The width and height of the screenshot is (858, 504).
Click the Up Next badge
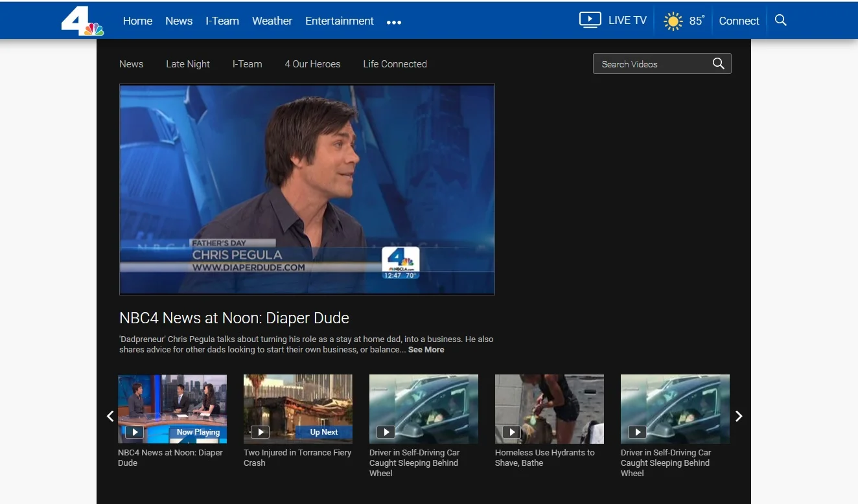point(323,432)
